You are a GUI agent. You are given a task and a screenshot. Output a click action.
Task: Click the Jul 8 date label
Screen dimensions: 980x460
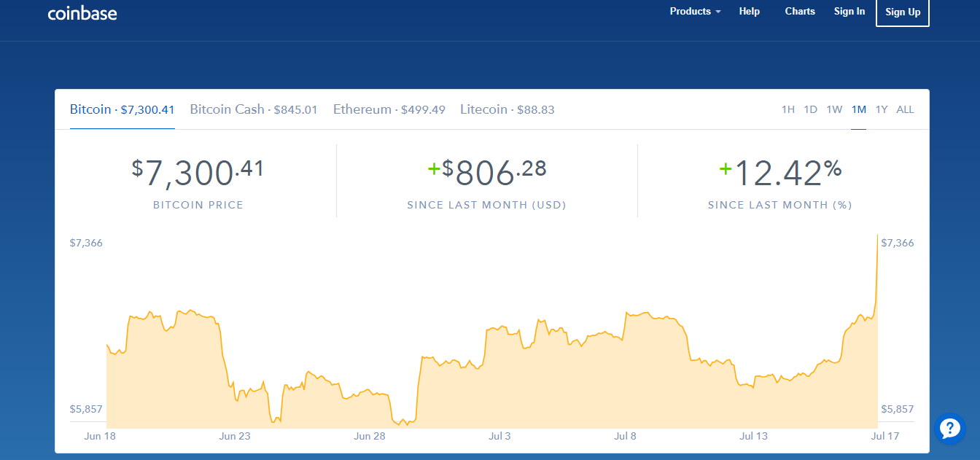(626, 436)
